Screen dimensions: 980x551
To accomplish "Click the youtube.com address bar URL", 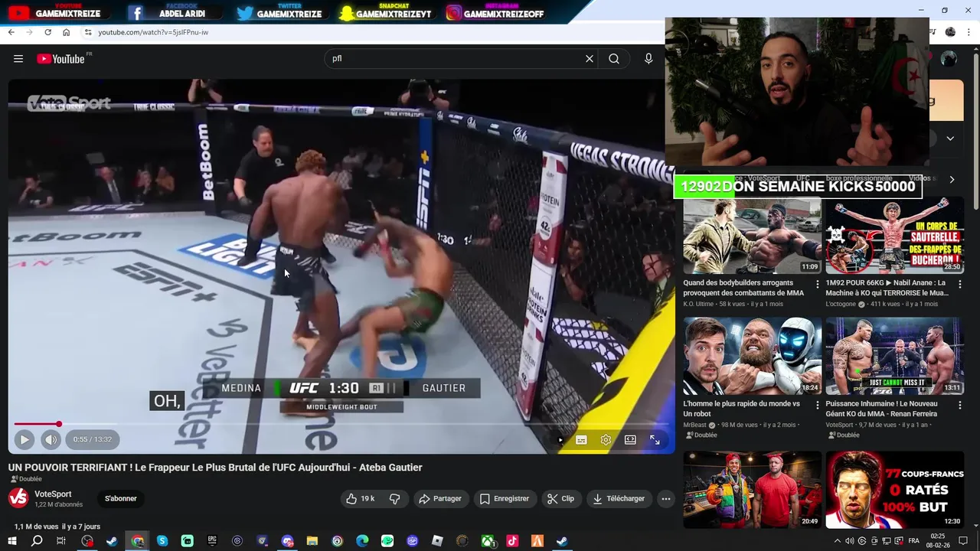I will (x=153, y=32).
